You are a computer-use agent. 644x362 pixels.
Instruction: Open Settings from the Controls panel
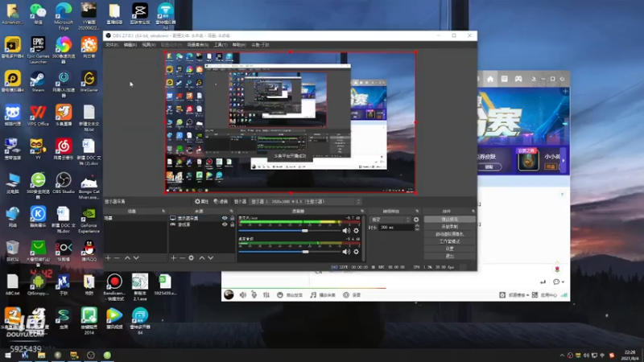[x=449, y=249]
